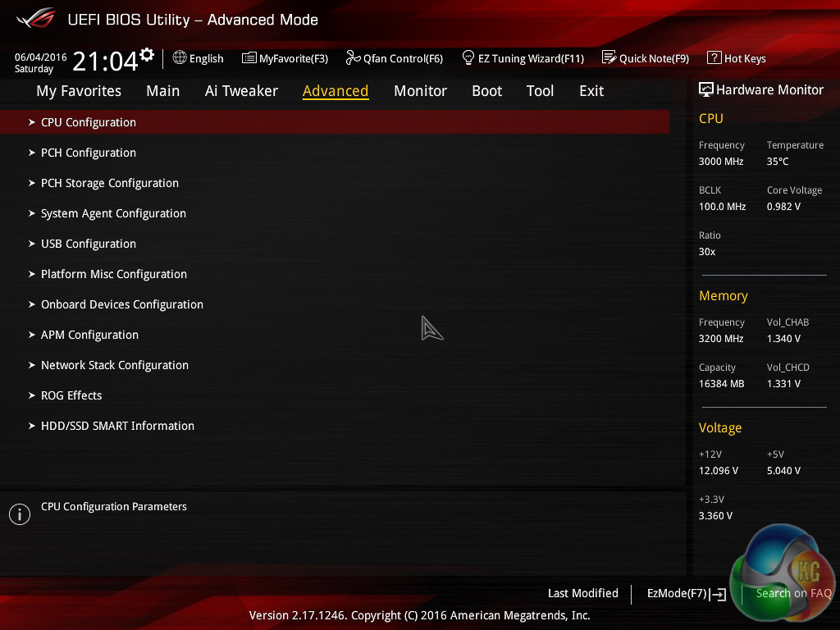Image resolution: width=840 pixels, height=630 pixels.
Task: Open PCH Configuration submenu text
Action: (x=89, y=153)
